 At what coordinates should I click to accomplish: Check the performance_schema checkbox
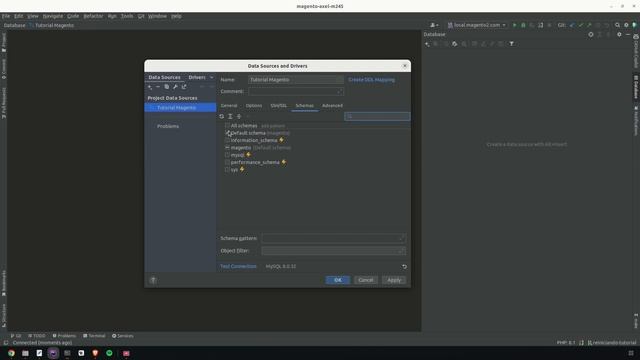click(x=227, y=162)
